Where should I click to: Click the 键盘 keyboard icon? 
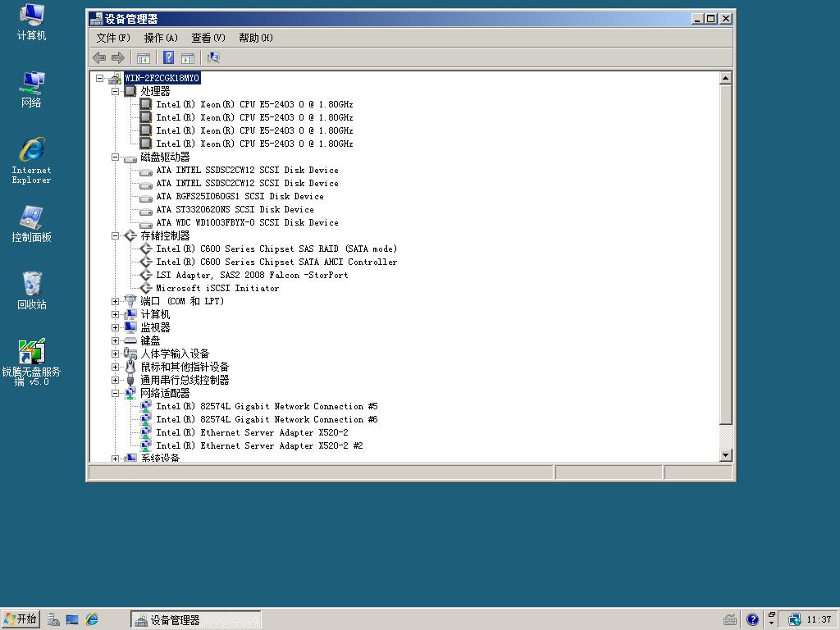point(130,340)
